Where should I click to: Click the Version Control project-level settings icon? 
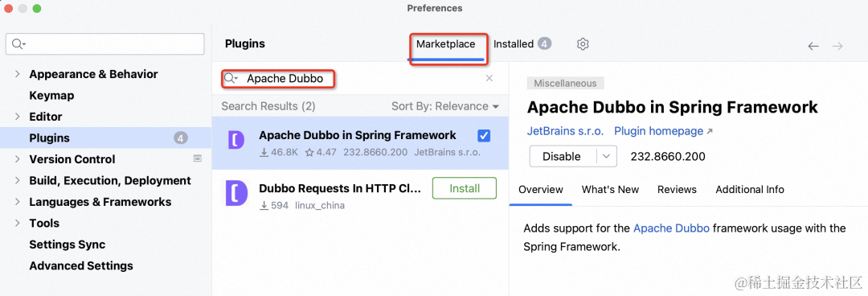(x=197, y=158)
